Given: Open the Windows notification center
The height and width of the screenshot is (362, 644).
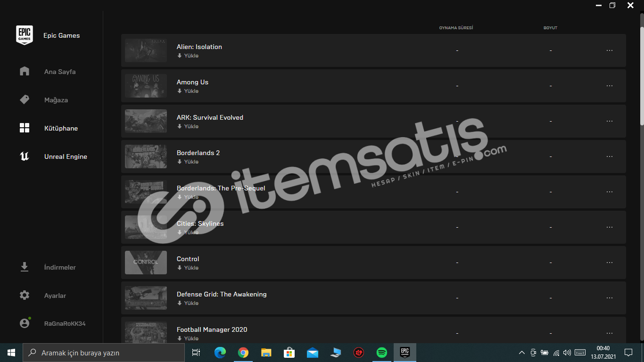Looking at the screenshot, I should (628, 353).
